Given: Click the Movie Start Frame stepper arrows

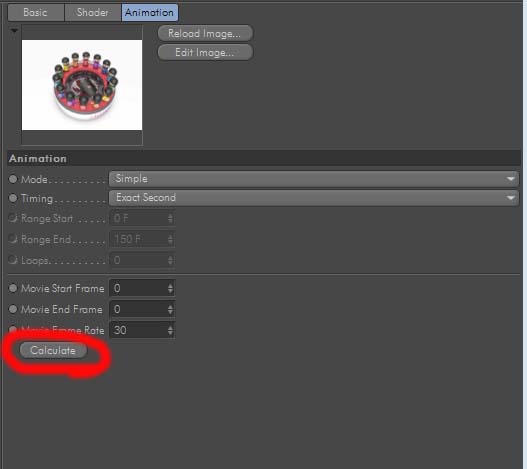Looking at the screenshot, I should 170,288.
